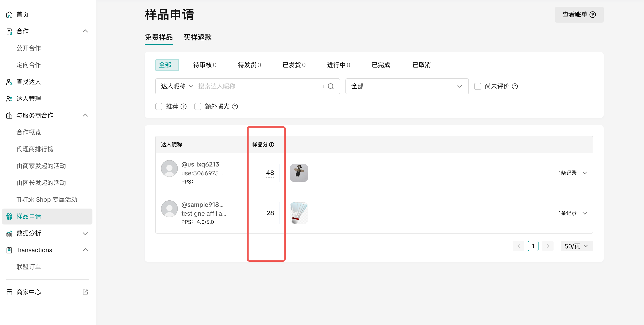This screenshot has width=644, height=325.
Task: Click help icon next to 额外曝光
Action: tap(235, 106)
